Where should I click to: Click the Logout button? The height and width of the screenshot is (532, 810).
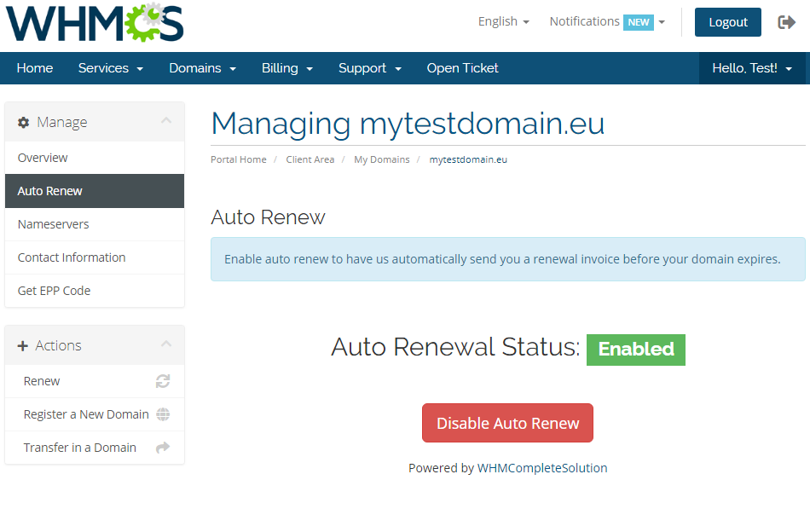pos(728,22)
